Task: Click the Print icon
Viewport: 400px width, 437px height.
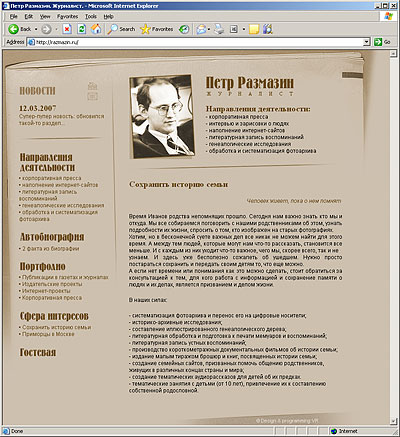Action: [x=219, y=29]
